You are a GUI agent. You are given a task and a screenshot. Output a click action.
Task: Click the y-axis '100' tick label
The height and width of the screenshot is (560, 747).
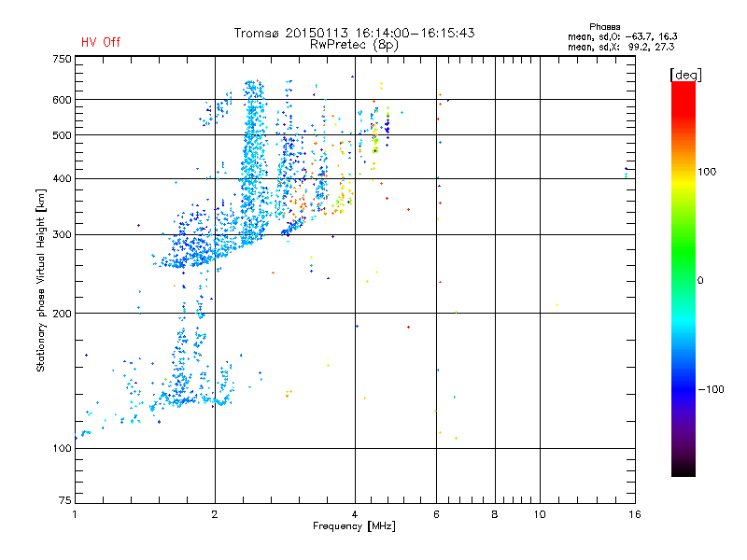[x=62, y=449]
